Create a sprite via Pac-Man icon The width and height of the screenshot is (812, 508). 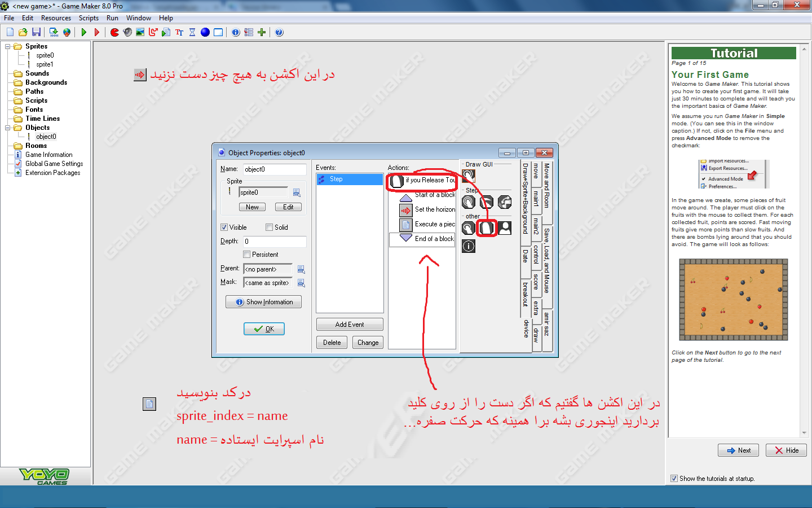[114, 32]
